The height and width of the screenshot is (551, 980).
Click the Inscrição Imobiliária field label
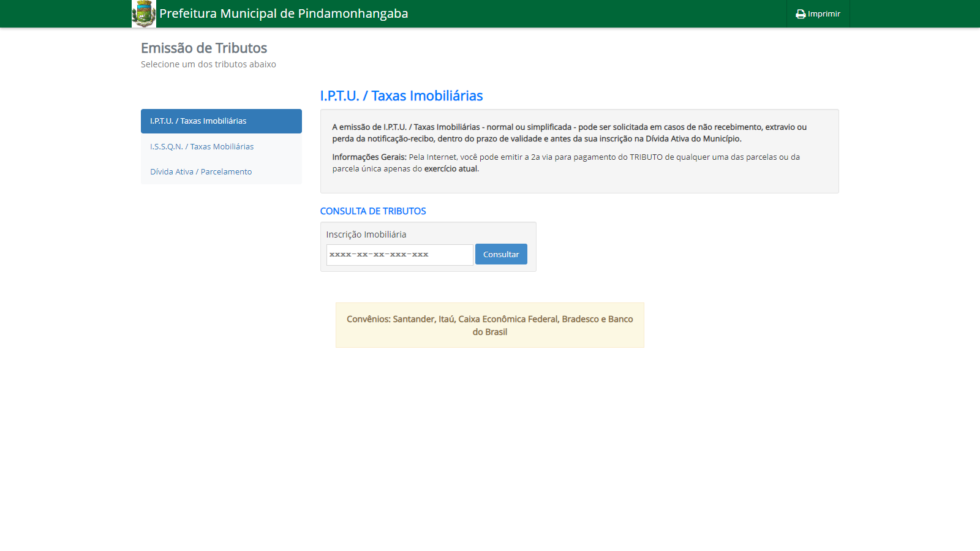pos(366,234)
